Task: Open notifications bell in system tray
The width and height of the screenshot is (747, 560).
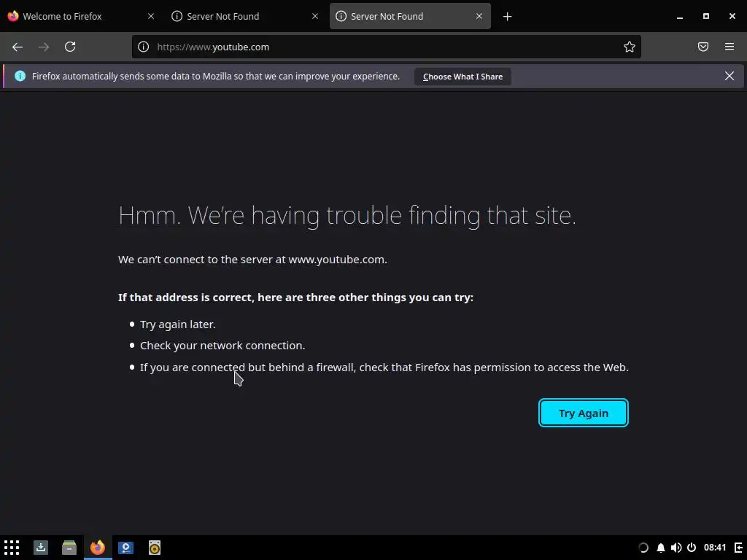Action: (661, 548)
